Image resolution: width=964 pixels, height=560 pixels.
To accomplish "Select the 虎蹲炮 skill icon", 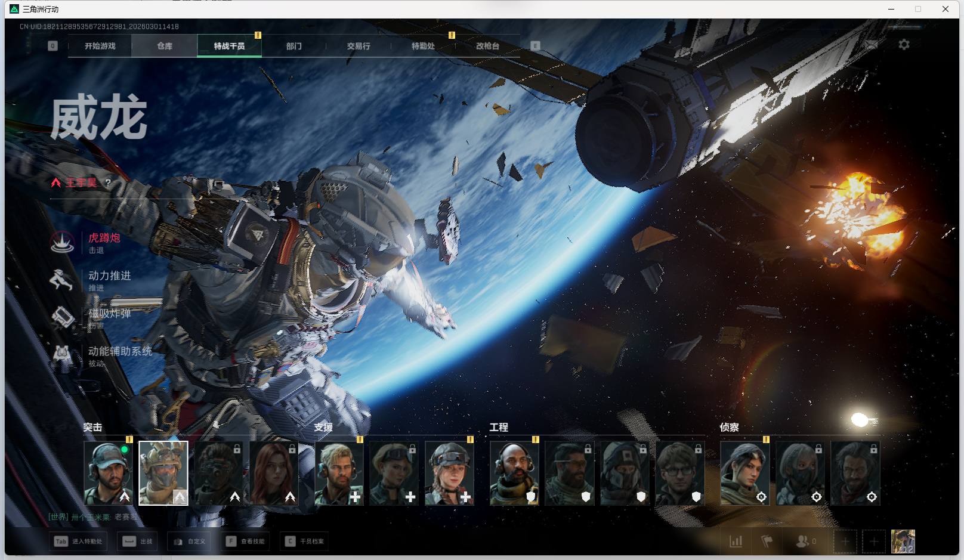I will (63, 242).
